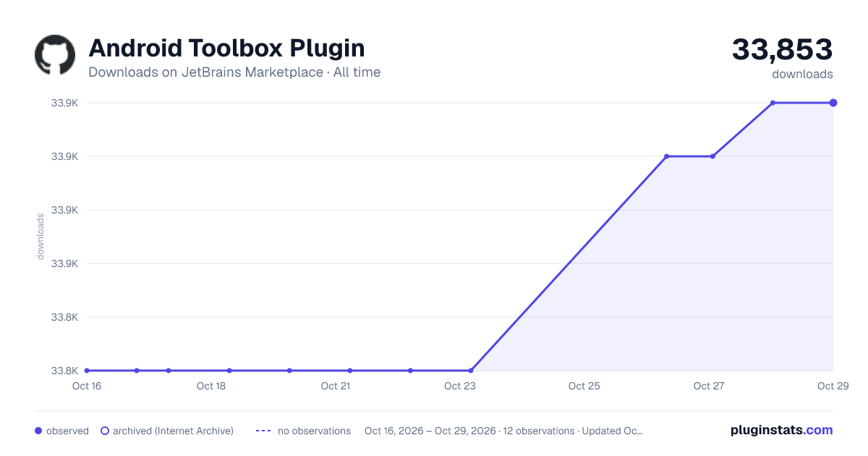Select the data point where the line starts rising
The image size is (868, 456).
tap(471, 371)
